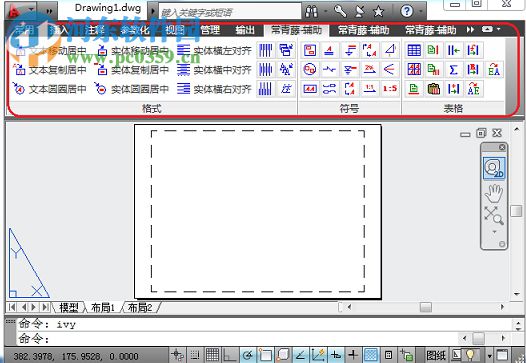Click the 文本圆圆居中 tool

[x=49, y=89]
